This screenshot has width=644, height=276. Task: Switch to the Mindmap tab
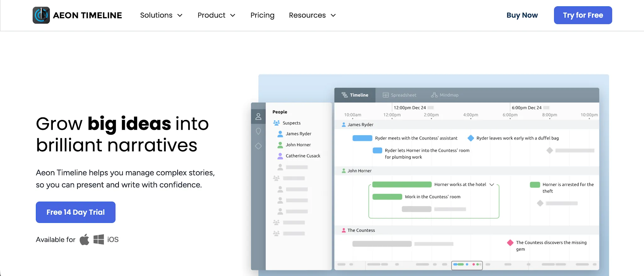445,95
